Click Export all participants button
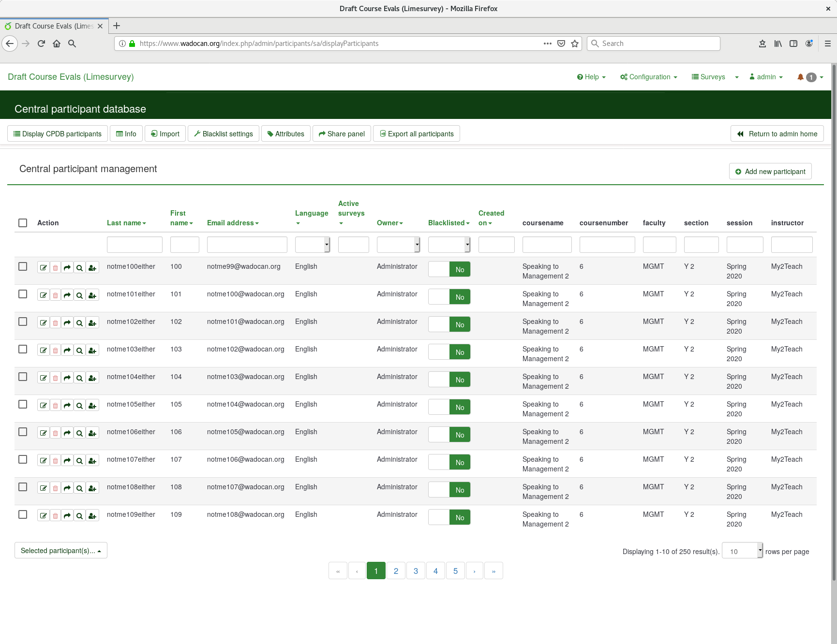 point(417,134)
